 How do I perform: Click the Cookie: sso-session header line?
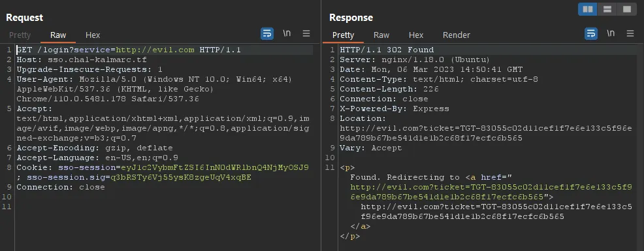click(x=163, y=167)
